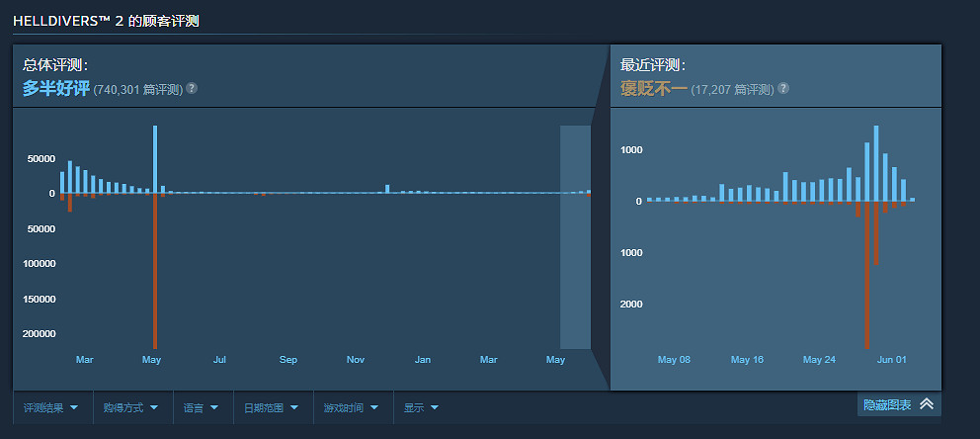The height and width of the screenshot is (439, 980).
Task: Select tallest blue positive bar in overall chart
Action: (x=155, y=158)
